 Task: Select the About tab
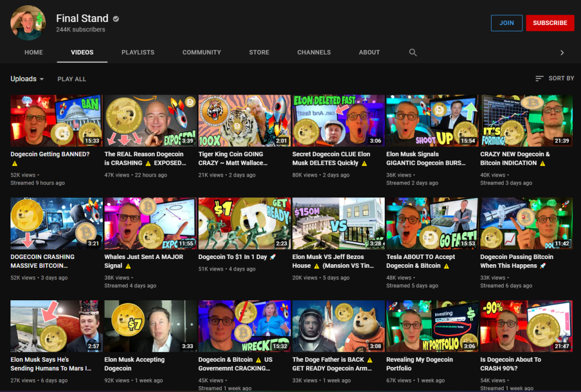tap(369, 52)
